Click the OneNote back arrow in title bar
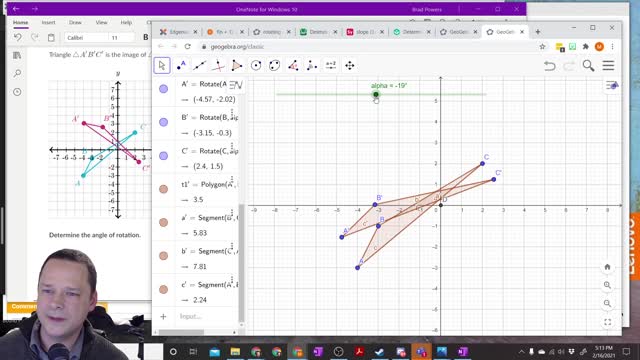 16,9
